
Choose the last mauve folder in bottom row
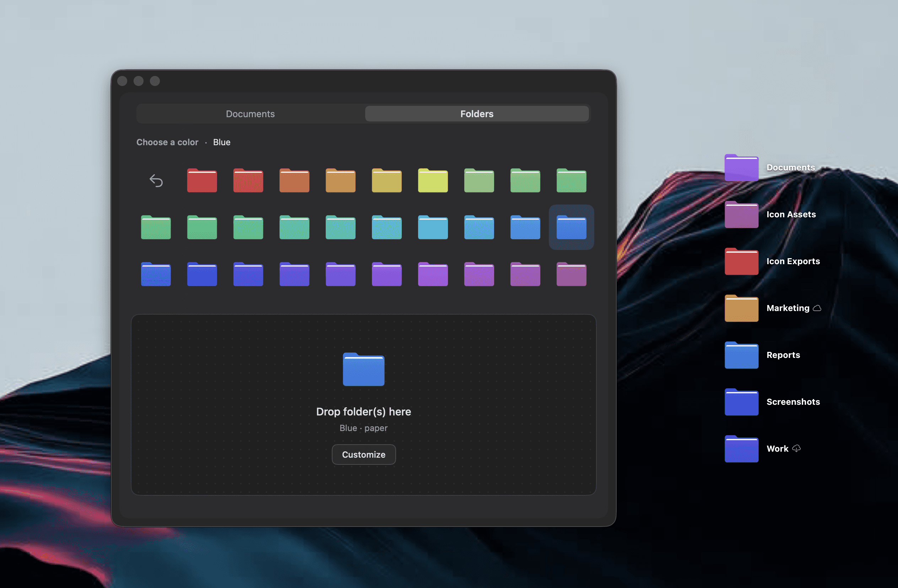571,274
